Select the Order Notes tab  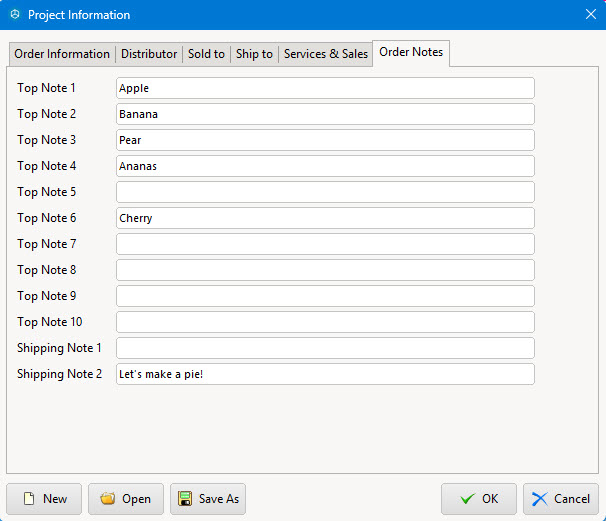(x=411, y=53)
